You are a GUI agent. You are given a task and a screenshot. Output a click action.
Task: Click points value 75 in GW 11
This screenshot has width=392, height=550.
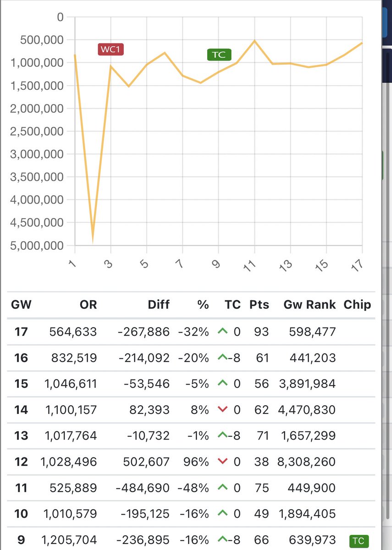[x=262, y=488]
